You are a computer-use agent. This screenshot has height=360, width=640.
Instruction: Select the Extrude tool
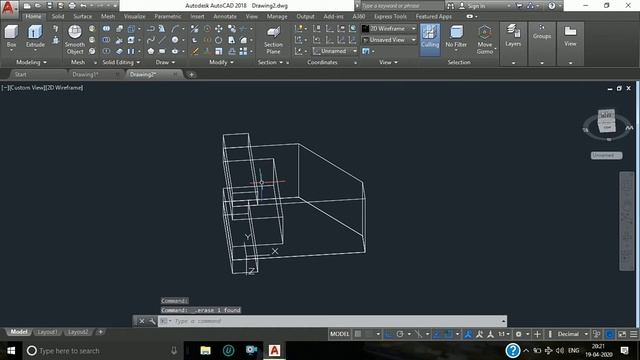coord(35,36)
